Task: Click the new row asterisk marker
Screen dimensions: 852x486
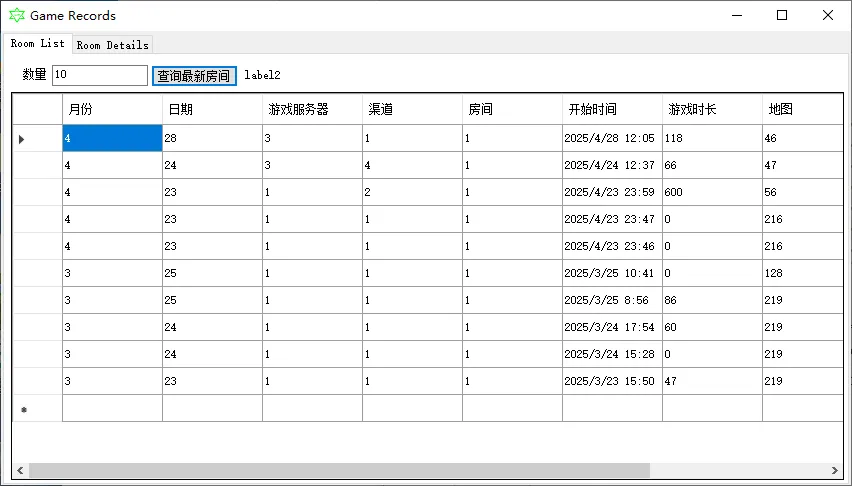Action: (x=23, y=409)
